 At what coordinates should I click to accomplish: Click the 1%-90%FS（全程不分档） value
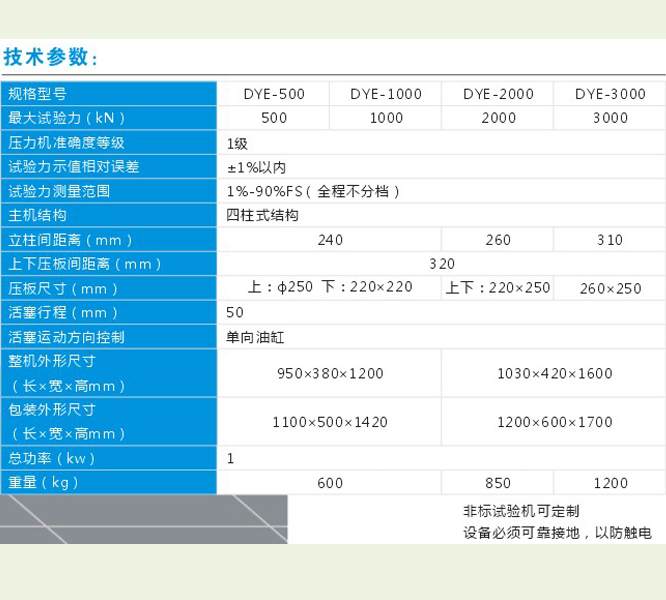pos(313,192)
